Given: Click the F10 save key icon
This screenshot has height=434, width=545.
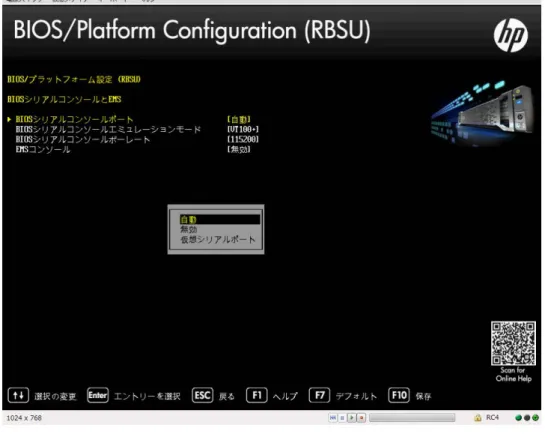Looking at the screenshot, I should [x=399, y=395].
